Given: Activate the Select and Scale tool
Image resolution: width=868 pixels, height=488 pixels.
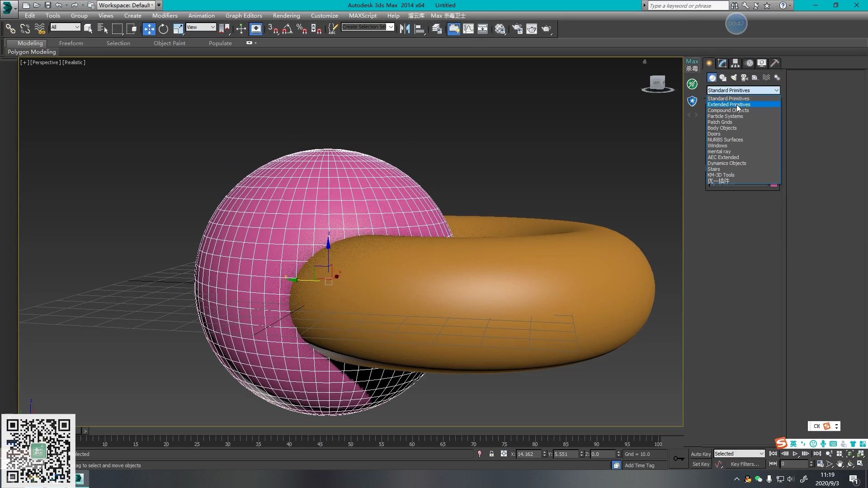Looking at the screenshot, I should coord(178,28).
